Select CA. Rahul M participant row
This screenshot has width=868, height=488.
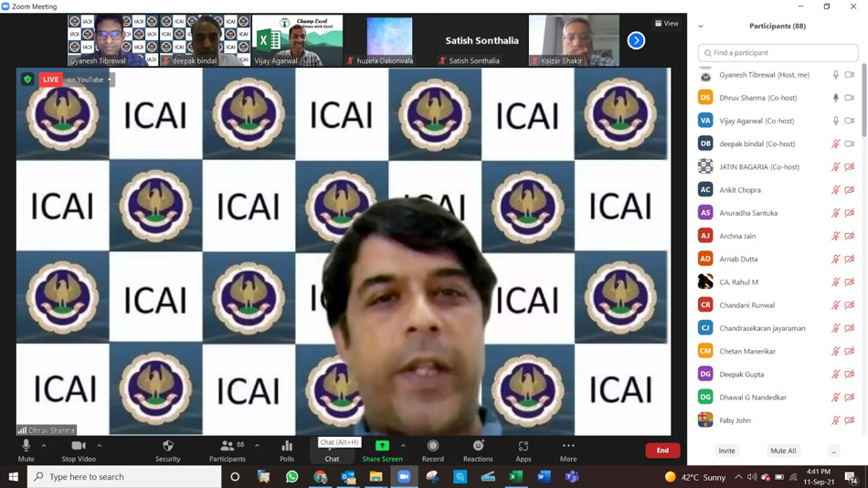(x=778, y=282)
